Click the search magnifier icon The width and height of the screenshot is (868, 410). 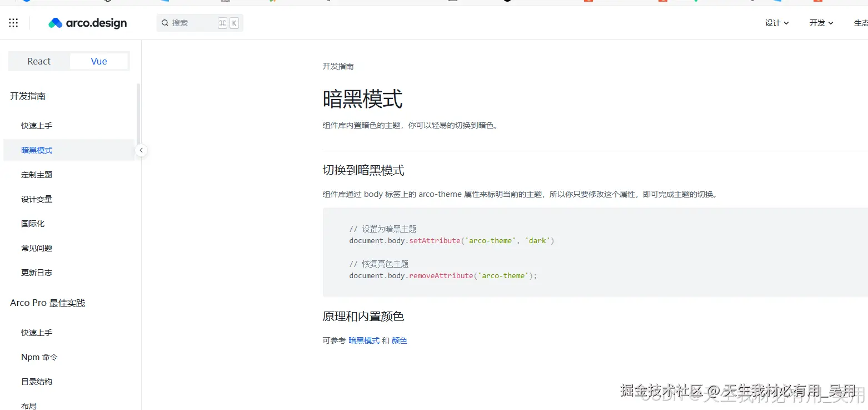[x=164, y=23]
